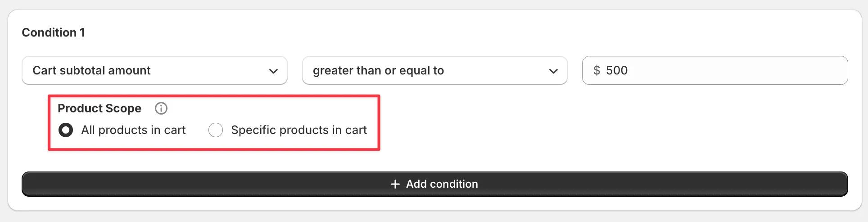This screenshot has height=222, width=868.
Task: Click the "Cart subtotal amount" text
Action: [x=91, y=70]
